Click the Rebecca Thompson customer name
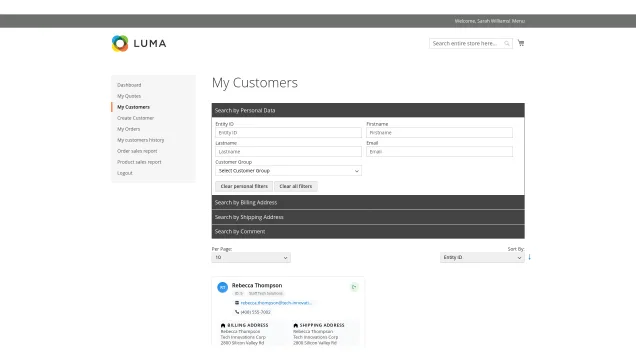The height and width of the screenshot is (360, 640). point(257,285)
